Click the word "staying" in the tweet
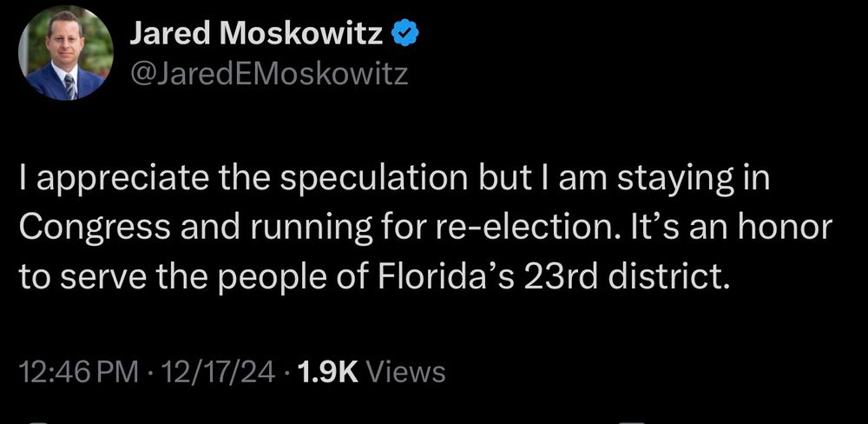868x424 pixels. 664,184
